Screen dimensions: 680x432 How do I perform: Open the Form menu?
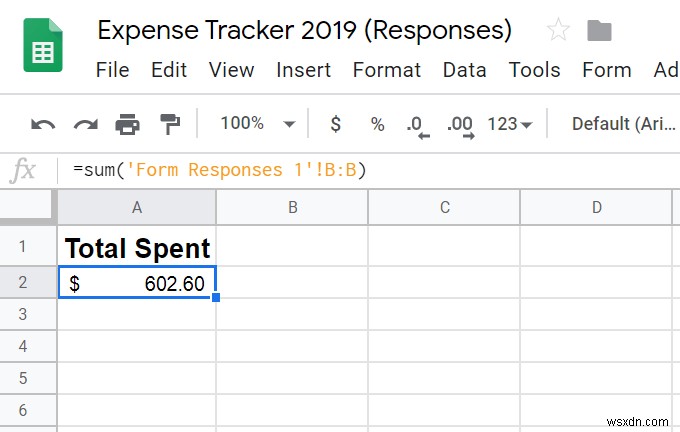click(606, 70)
